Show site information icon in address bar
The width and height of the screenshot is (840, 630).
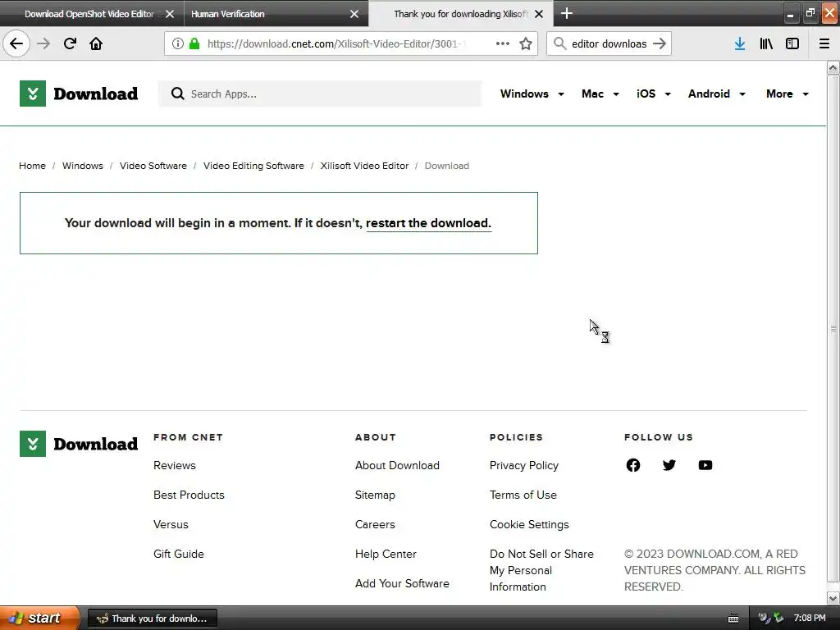178,43
